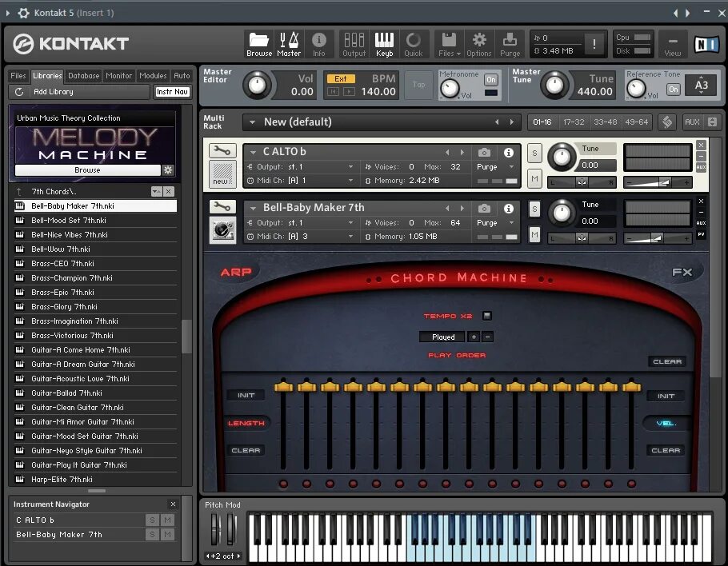Open the ARP page
728x566 pixels.
pyautogui.click(x=236, y=273)
